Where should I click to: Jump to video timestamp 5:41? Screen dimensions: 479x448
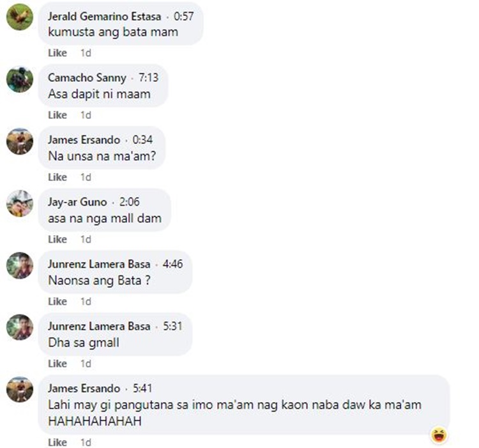[x=142, y=389]
